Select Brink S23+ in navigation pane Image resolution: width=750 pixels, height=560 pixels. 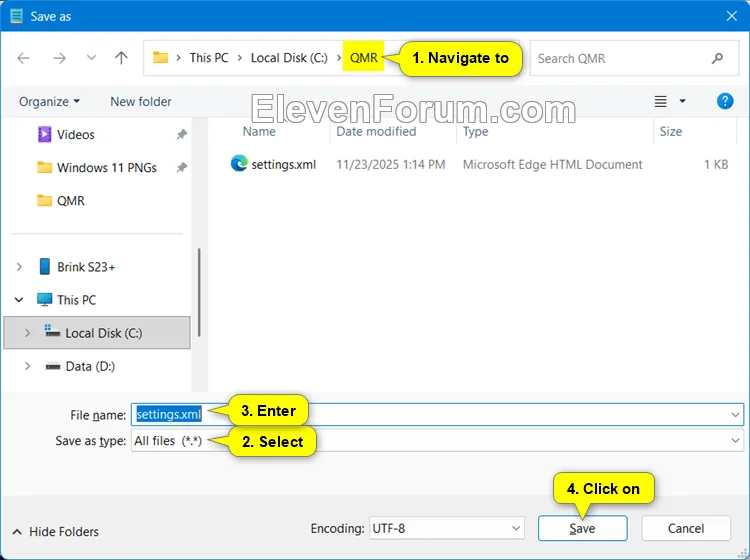[86, 267]
